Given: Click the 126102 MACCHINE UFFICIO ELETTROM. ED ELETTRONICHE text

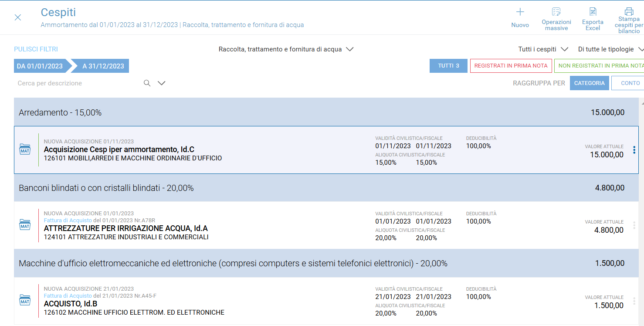Looking at the screenshot, I should pos(134,312).
